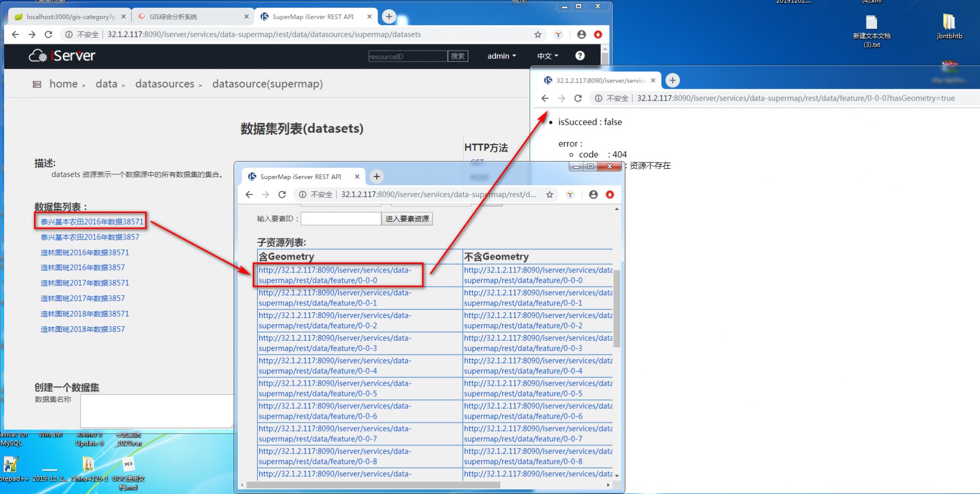Open dataset 泰兴基本农田2016年数据38571

(x=92, y=221)
